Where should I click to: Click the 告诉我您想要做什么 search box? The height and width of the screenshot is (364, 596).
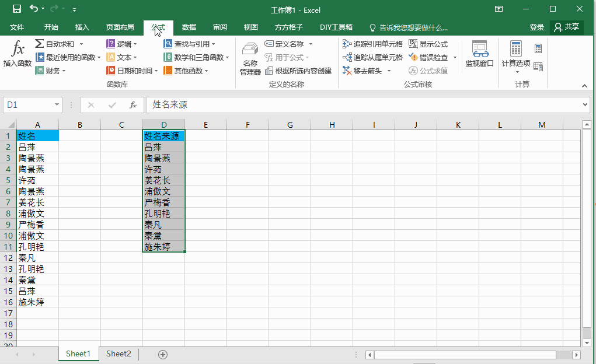[x=409, y=28]
